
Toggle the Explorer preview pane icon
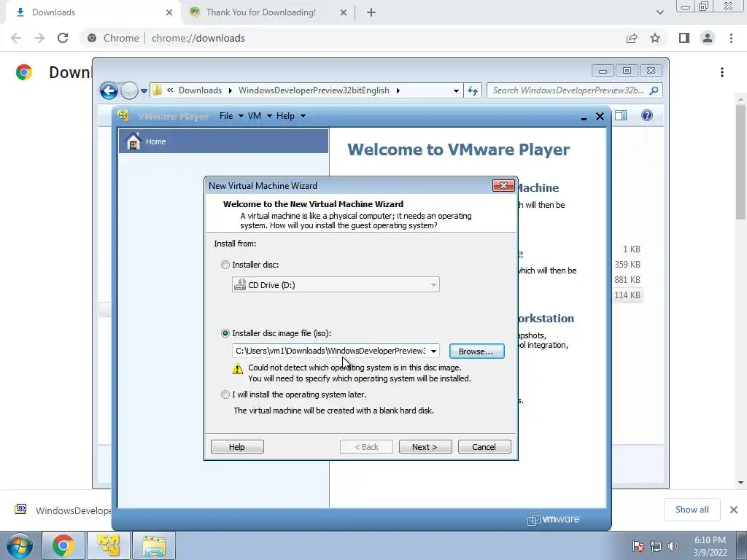(x=621, y=115)
